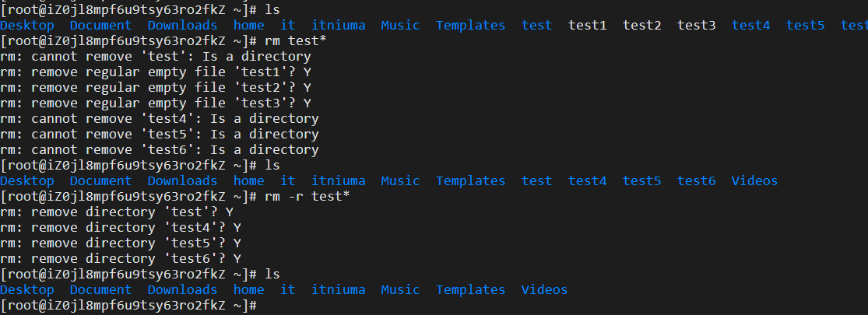Select itniuma in the first ls listing
Viewport: 868px width, 315px height.
tap(338, 25)
